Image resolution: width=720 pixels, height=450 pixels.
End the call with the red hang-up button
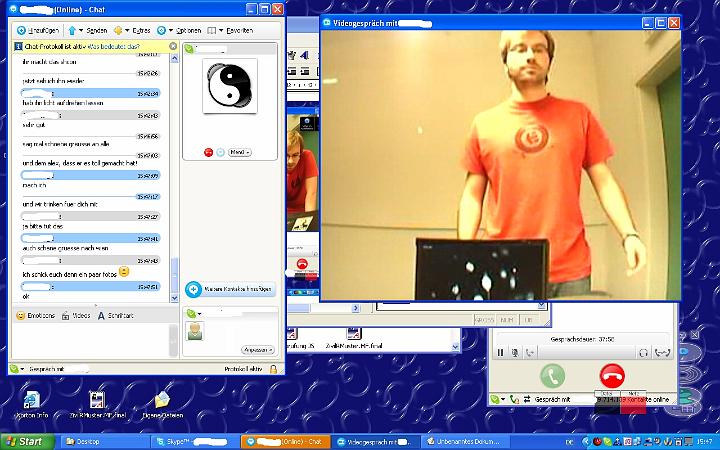point(612,376)
